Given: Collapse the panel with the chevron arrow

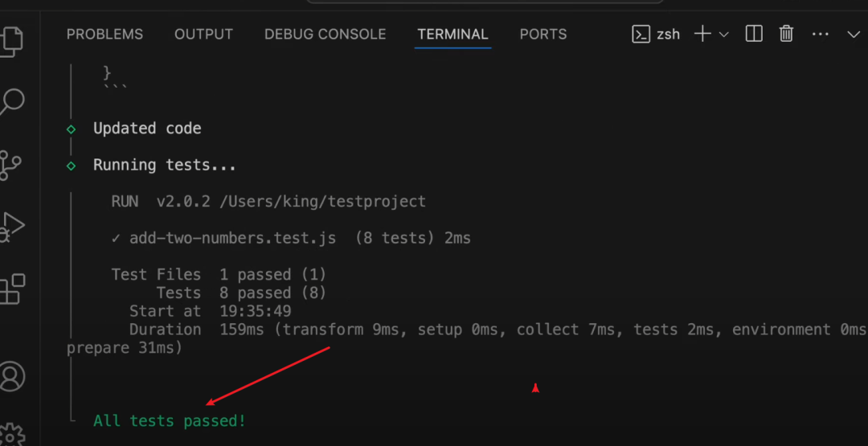Looking at the screenshot, I should [854, 34].
